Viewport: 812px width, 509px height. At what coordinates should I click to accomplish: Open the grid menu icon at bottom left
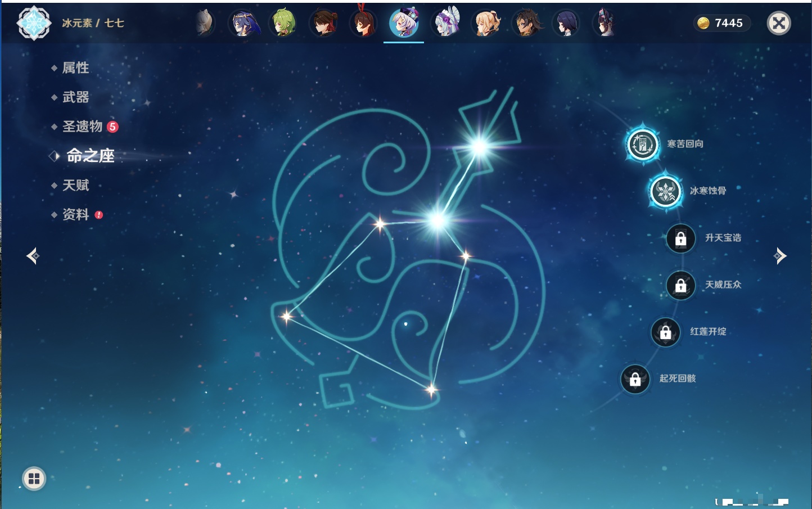(x=34, y=479)
